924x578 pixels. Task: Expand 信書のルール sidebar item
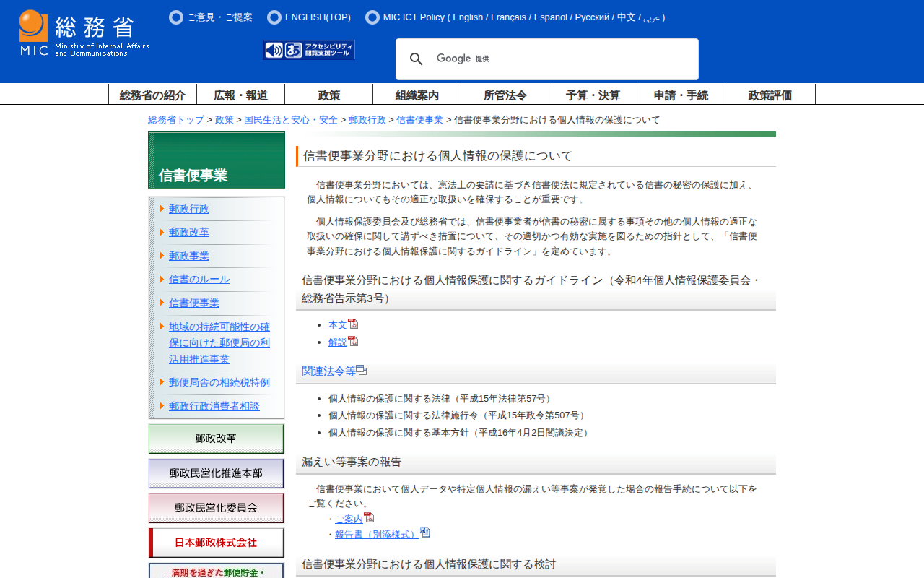pyautogui.click(x=199, y=279)
